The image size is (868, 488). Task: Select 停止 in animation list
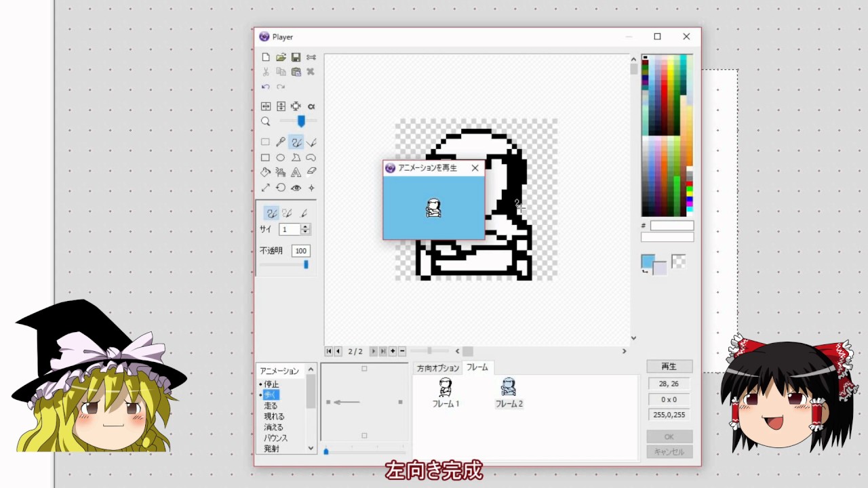[271, 384]
